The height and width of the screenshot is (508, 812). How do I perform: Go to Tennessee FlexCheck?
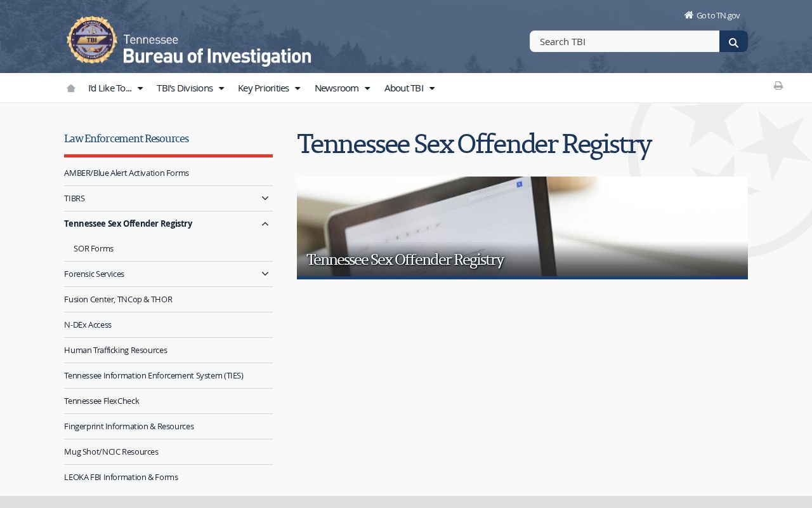(x=101, y=401)
